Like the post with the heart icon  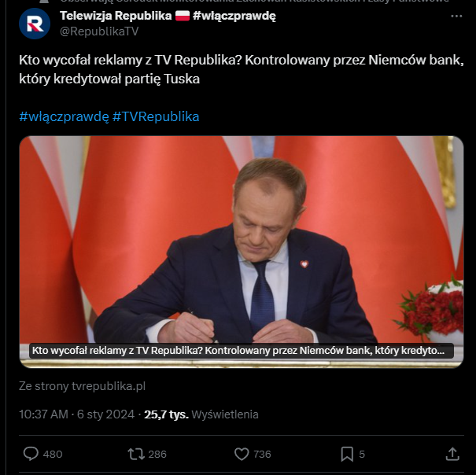point(242,454)
